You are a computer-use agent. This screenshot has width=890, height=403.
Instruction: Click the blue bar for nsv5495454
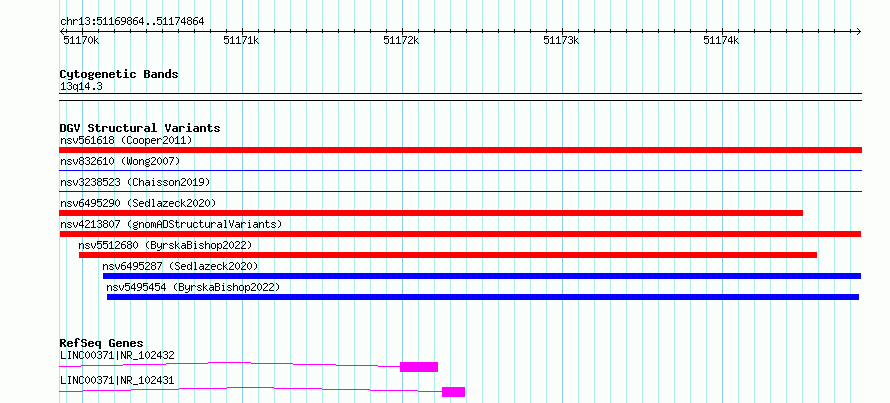coord(483,297)
